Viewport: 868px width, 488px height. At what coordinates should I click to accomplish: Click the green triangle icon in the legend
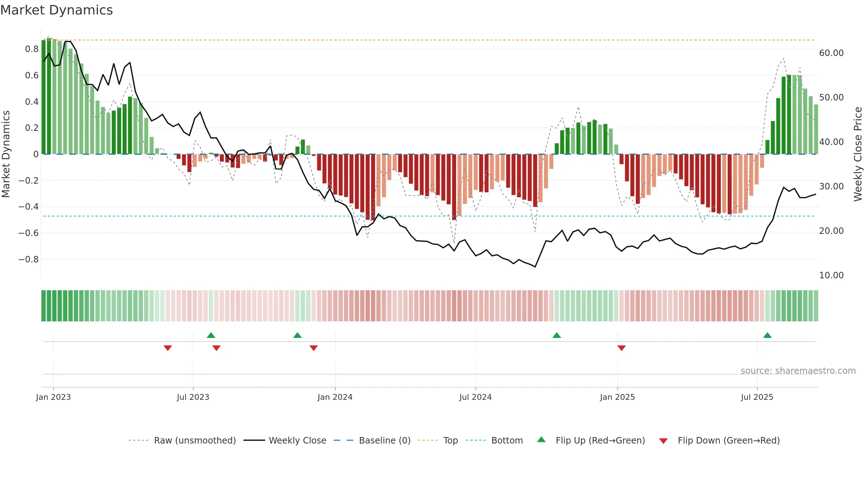click(x=541, y=440)
